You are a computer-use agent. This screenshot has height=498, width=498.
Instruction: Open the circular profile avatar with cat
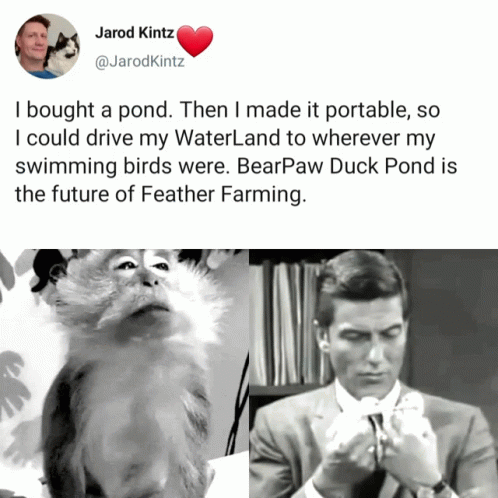click(x=47, y=46)
